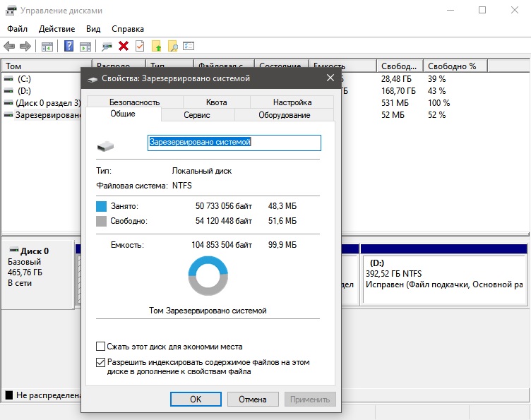Switch to the Безопасность tab
This screenshot has width=531, height=420.
(135, 102)
